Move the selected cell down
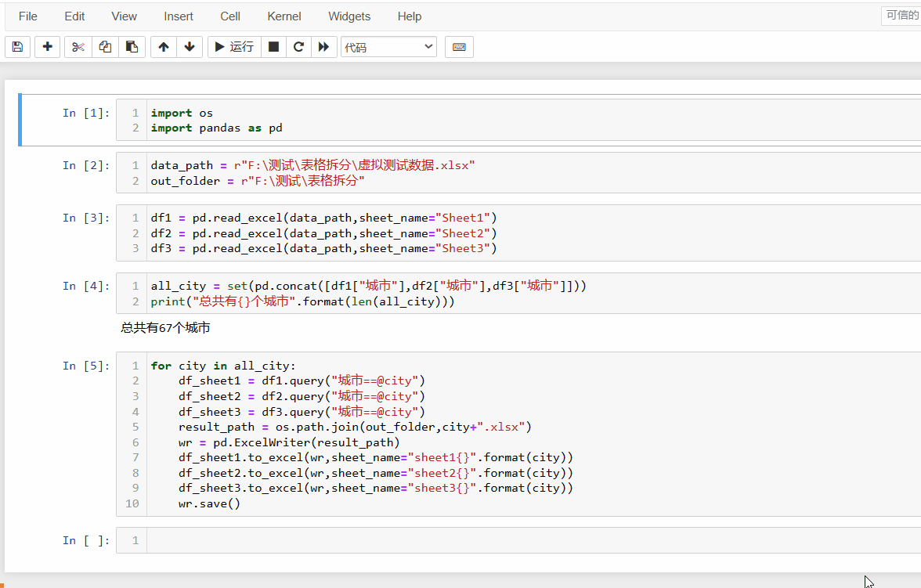The image size is (921, 588). coord(190,47)
